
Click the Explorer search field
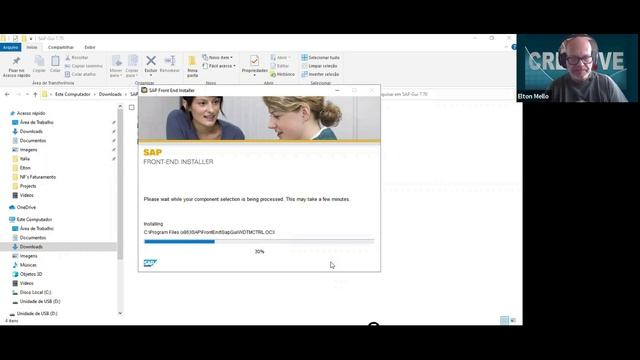pos(445,94)
